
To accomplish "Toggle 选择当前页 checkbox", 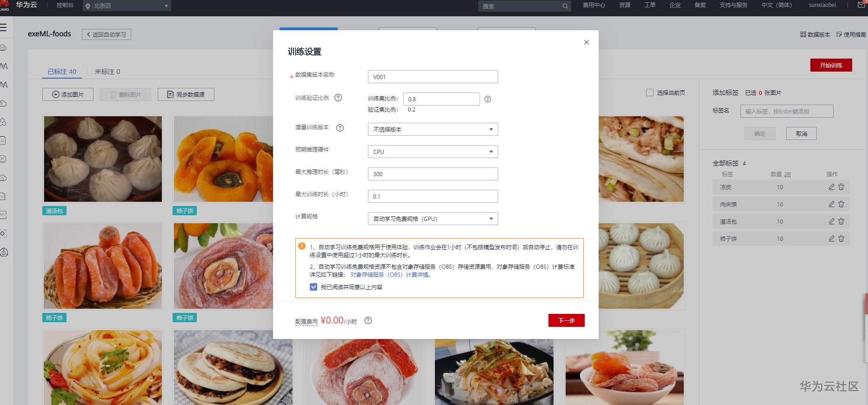I will [x=650, y=93].
